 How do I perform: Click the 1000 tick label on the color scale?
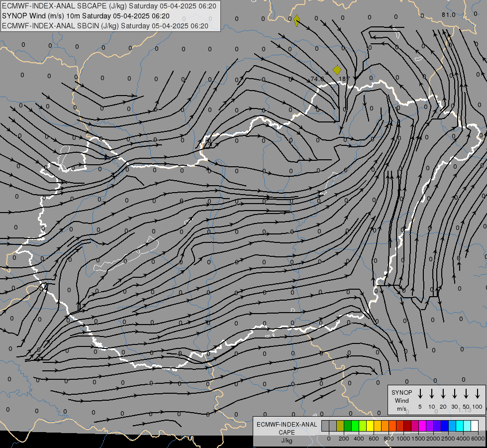403,439
